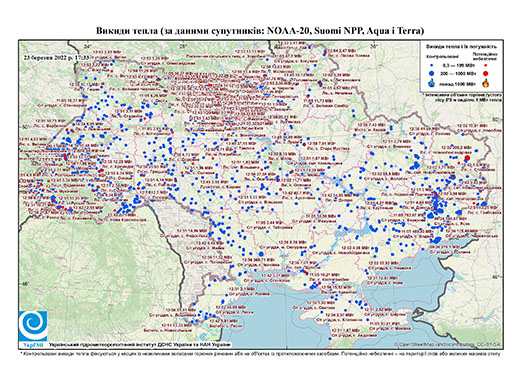The width and height of the screenshot is (520, 368).
Task: Click the legend heading text
Action: click(x=462, y=46)
